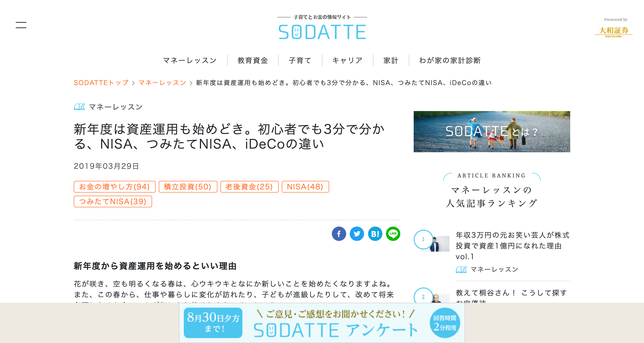Image resolution: width=644 pixels, height=343 pixels.
Task: Open the hamburger menu icon
Action: pos(21,25)
